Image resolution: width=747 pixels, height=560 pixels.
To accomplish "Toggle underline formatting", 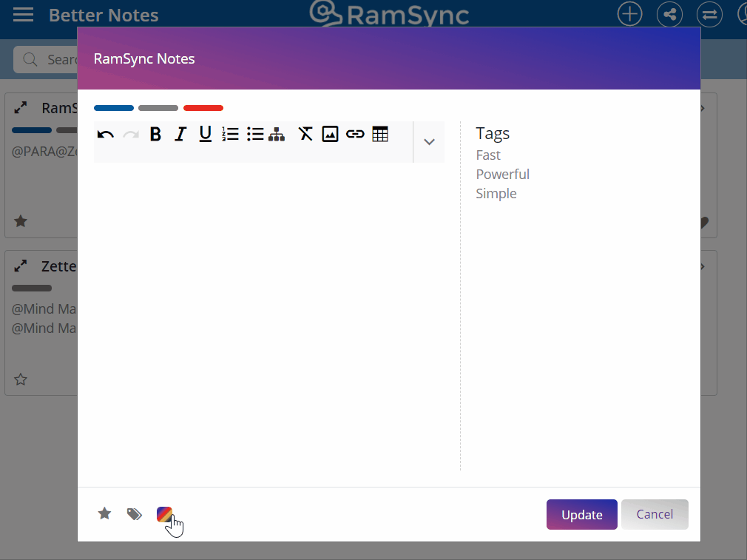I will 206,135.
